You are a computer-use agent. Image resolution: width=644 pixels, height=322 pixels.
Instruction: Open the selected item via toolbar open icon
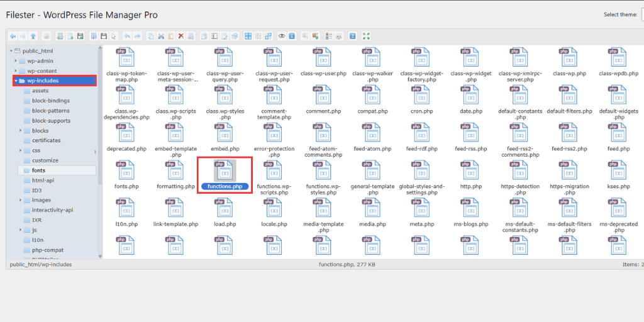[x=94, y=36]
